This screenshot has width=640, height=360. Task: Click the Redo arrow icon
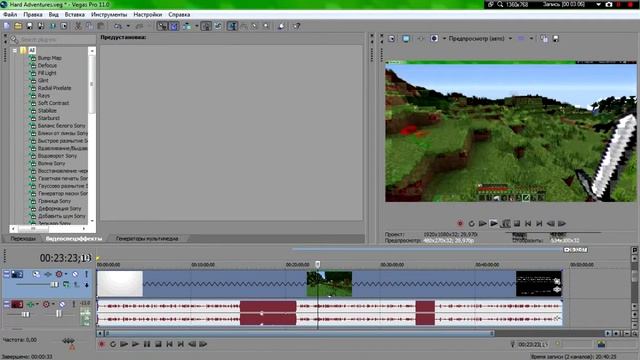point(139,26)
